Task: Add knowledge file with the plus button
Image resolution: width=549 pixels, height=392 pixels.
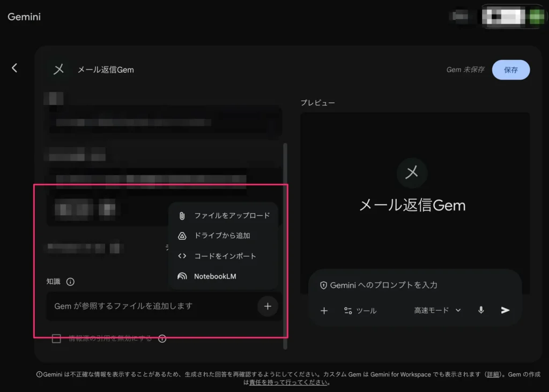Action: click(x=268, y=306)
